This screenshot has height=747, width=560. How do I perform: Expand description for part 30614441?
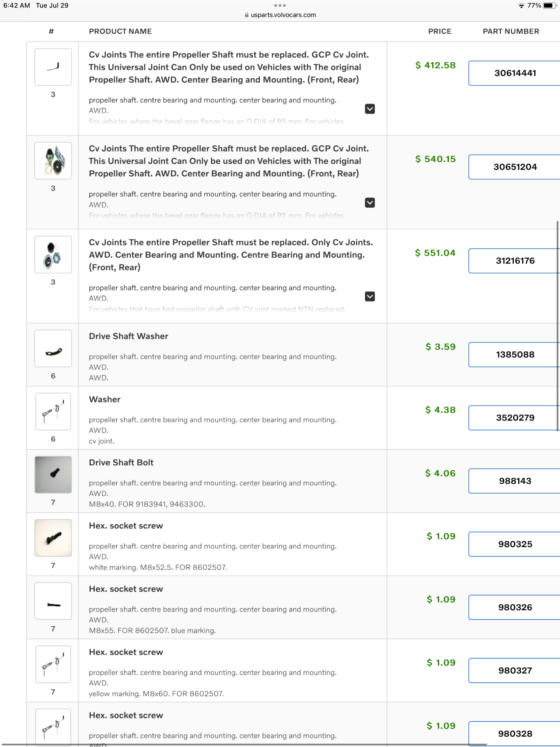click(x=369, y=109)
